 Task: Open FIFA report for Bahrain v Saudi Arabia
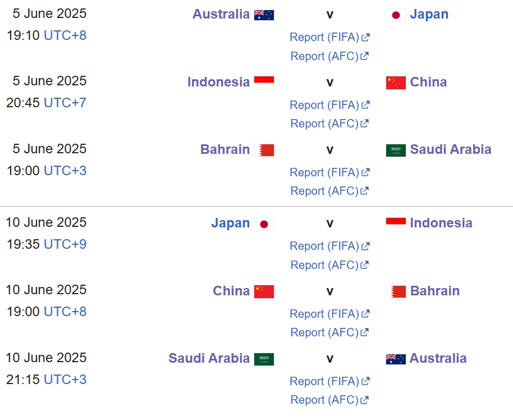coord(324,172)
